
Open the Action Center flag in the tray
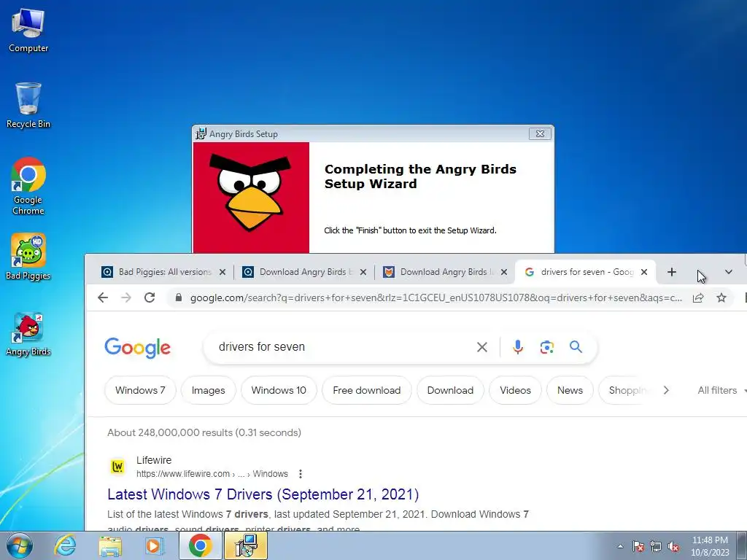(x=638, y=546)
